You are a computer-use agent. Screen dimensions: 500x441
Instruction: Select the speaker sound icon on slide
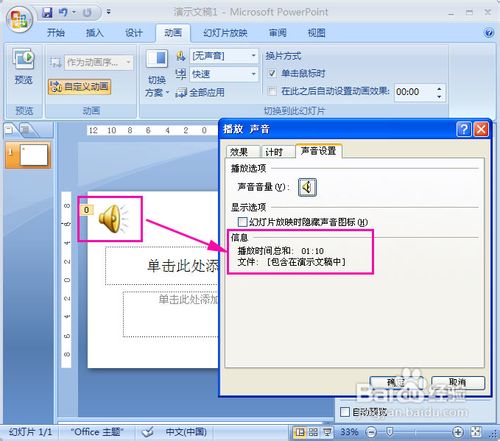click(113, 218)
